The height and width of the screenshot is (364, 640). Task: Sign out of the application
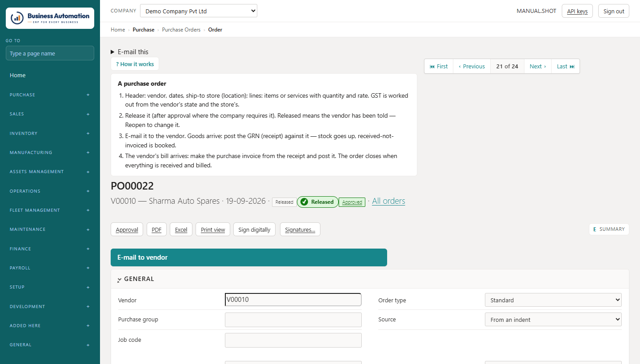614,11
